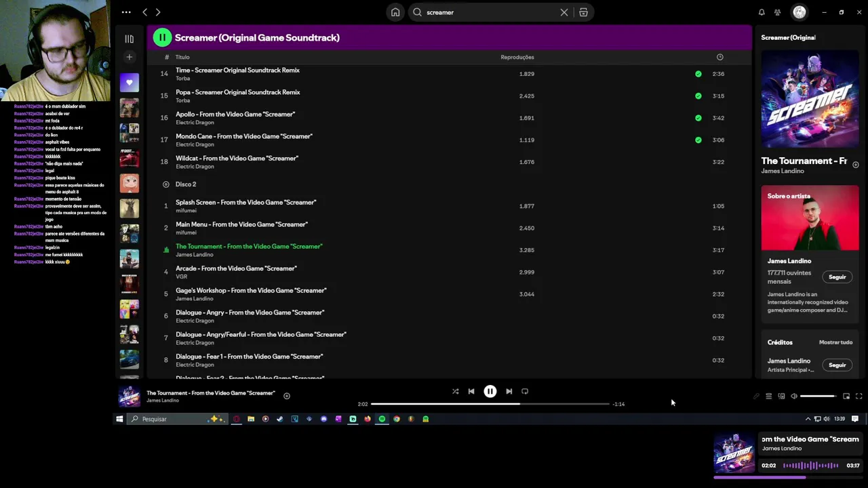Open the Steam icon in the taskbar

[279, 419]
